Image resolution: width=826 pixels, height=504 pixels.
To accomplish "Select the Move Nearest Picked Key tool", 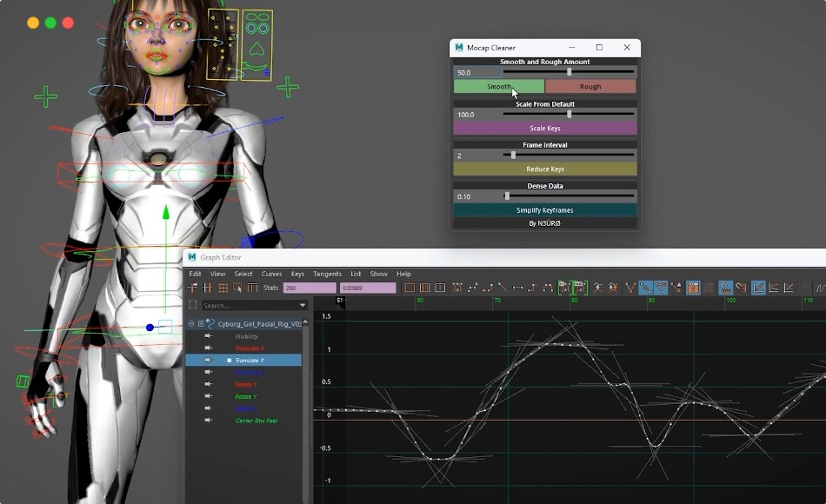I will click(x=191, y=287).
